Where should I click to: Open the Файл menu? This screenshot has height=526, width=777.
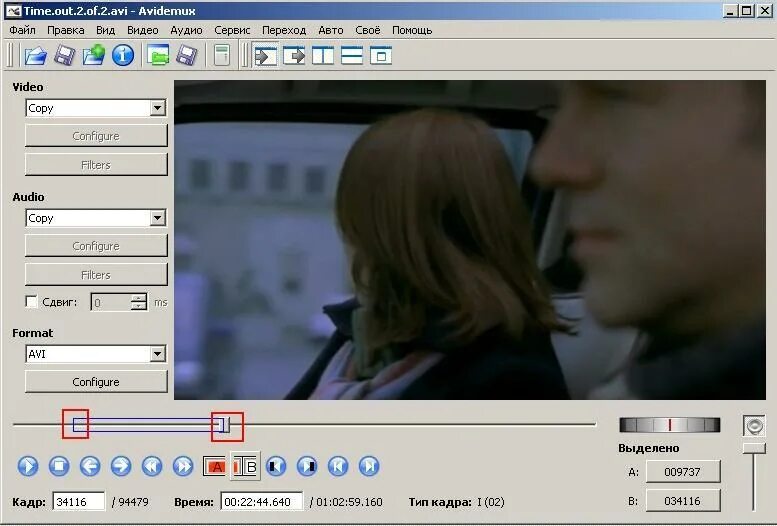[22, 30]
